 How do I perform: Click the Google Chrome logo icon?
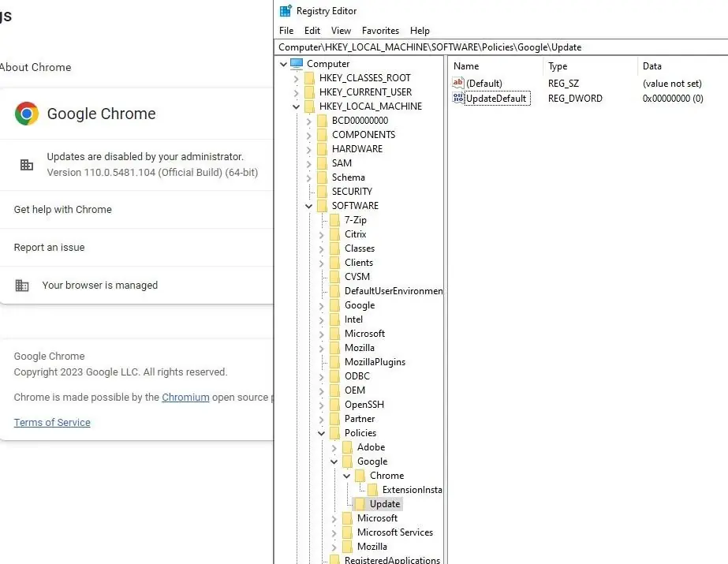coord(27,114)
